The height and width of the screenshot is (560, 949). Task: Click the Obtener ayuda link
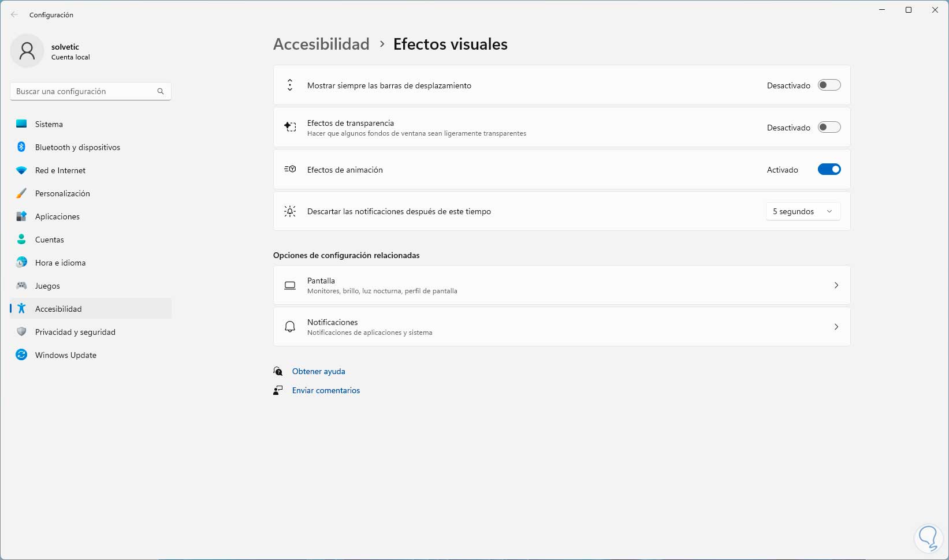pos(318,371)
